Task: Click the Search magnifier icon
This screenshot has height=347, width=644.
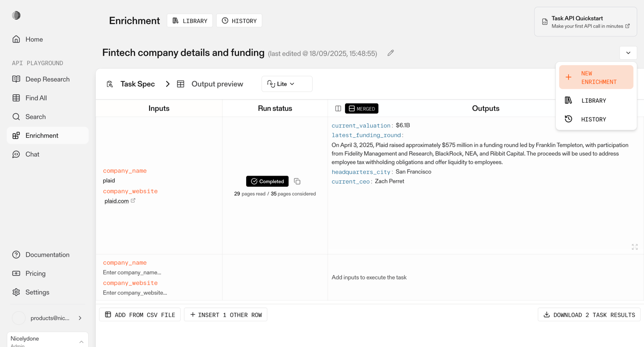Action: (16, 117)
